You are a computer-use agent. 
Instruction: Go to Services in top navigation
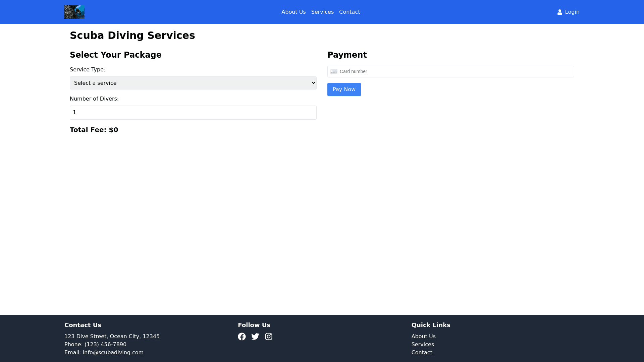pos(322,12)
